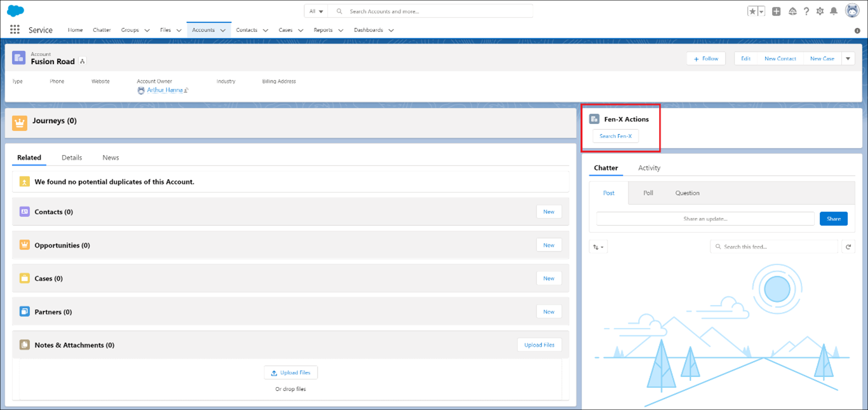Click the Search Fen-X button
868x410 pixels.
pyautogui.click(x=615, y=136)
